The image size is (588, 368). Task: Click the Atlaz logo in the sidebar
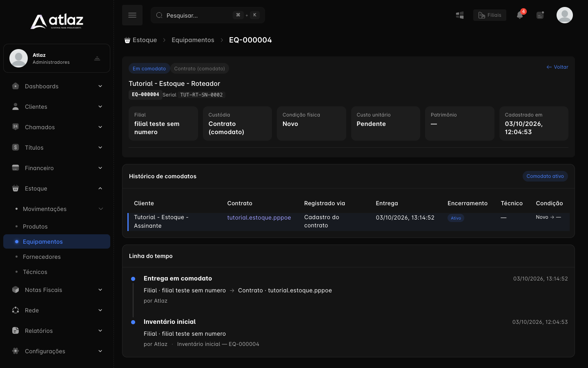click(x=57, y=22)
